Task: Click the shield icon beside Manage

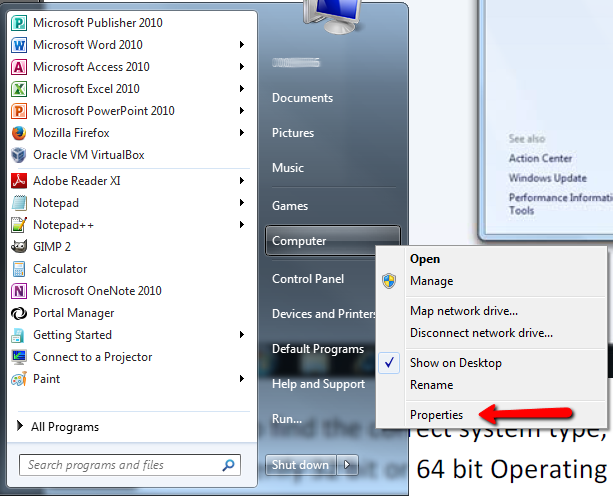Action: (389, 281)
